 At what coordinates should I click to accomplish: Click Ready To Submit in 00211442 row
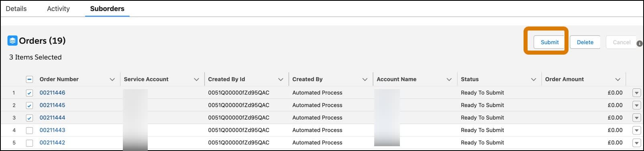pos(482,143)
